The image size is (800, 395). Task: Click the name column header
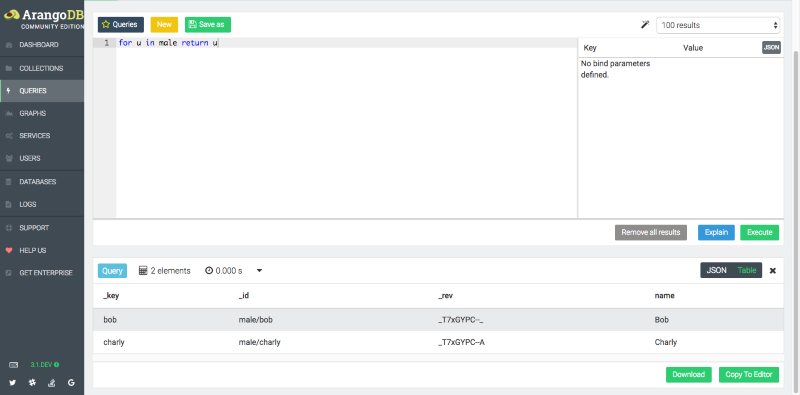pyautogui.click(x=664, y=296)
